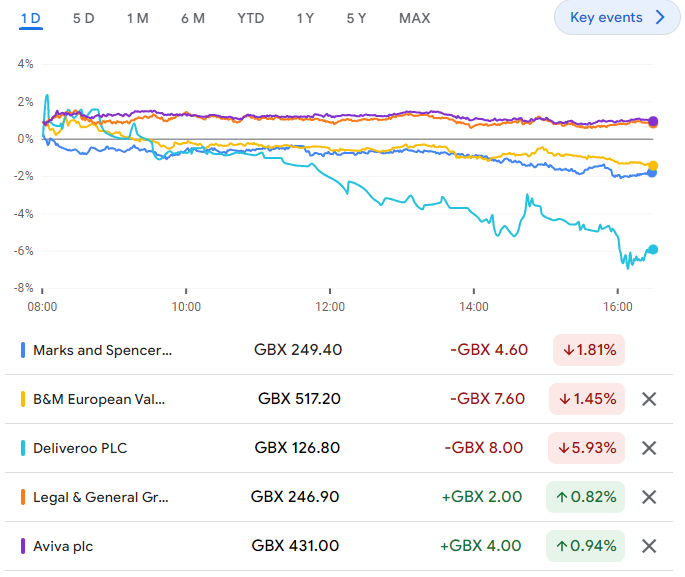Click blue Marks and Spencer color marker
This screenshot has height=577, width=685.
point(23,350)
